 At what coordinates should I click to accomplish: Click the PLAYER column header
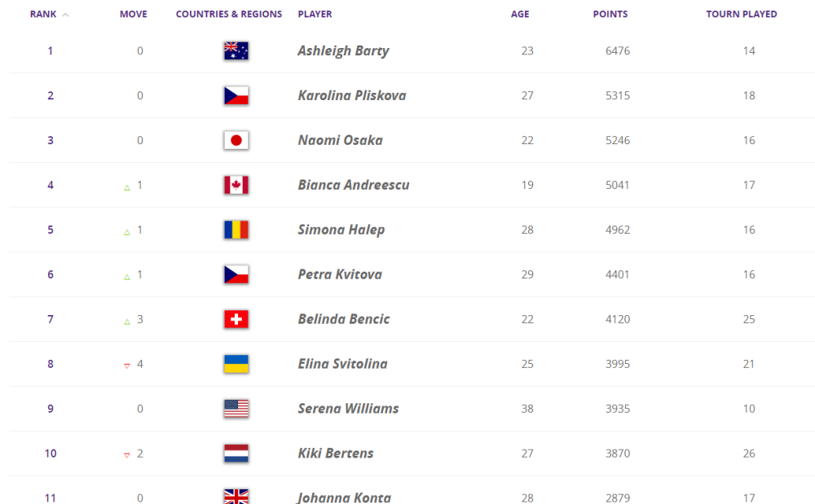click(x=315, y=15)
